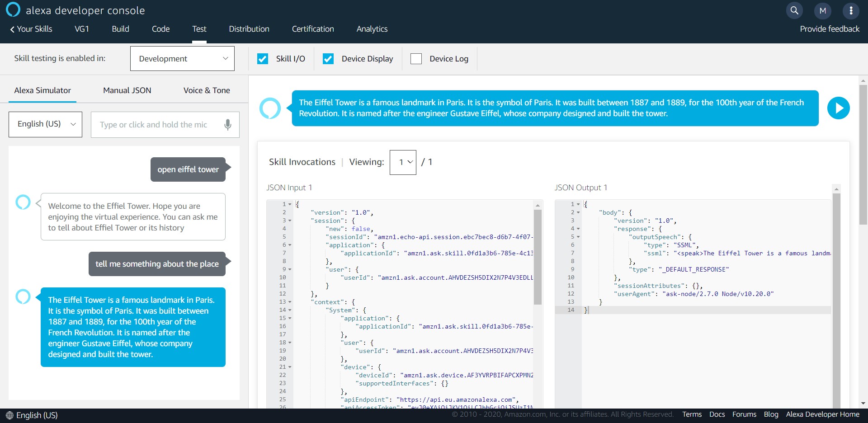
Task: Click the Alexa ring beside the welcome message
Action: click(x=23, y=202)
